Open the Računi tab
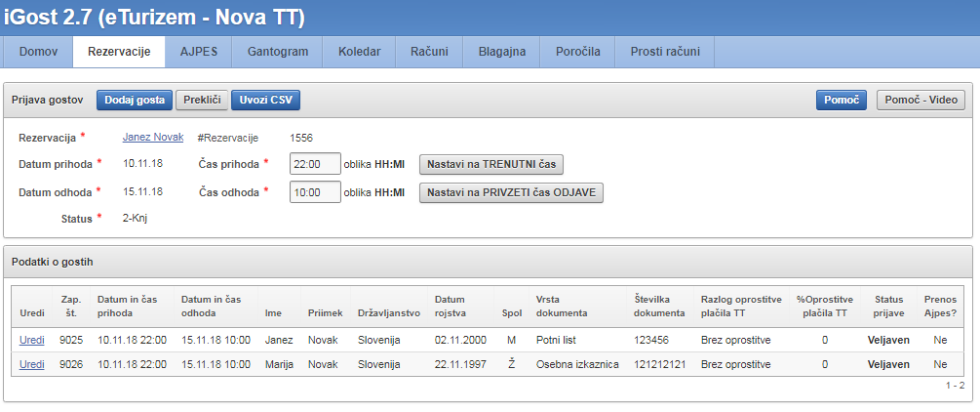980x412 pixels. coord(430,52)
